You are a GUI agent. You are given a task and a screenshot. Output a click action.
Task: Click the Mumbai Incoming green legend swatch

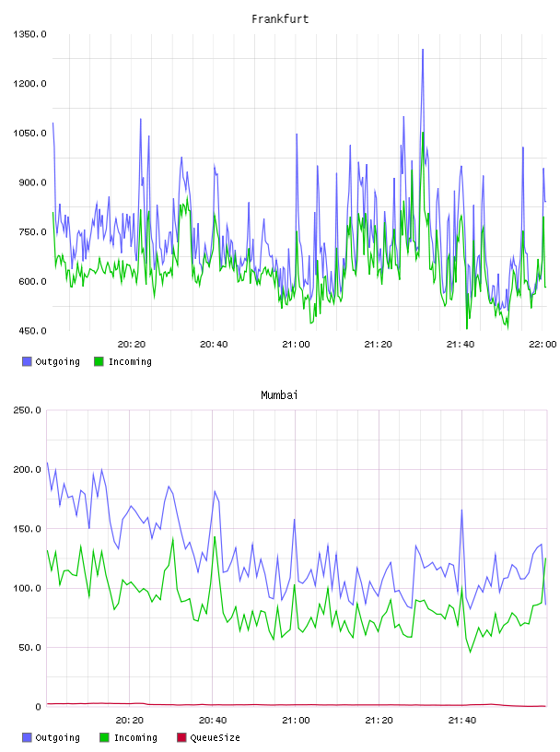(104, 737)
